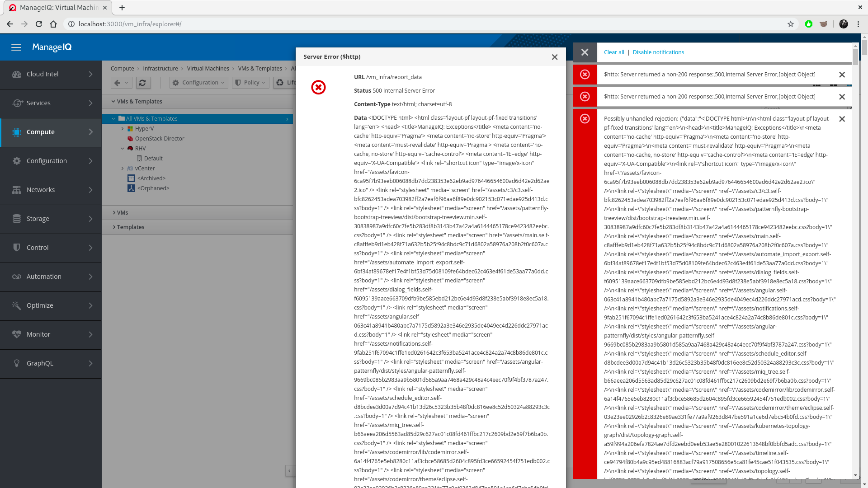Image resolution: width=868 pixels, height=488 pixels.
Task: Click the browser address bar
Action: pos(429,24)
